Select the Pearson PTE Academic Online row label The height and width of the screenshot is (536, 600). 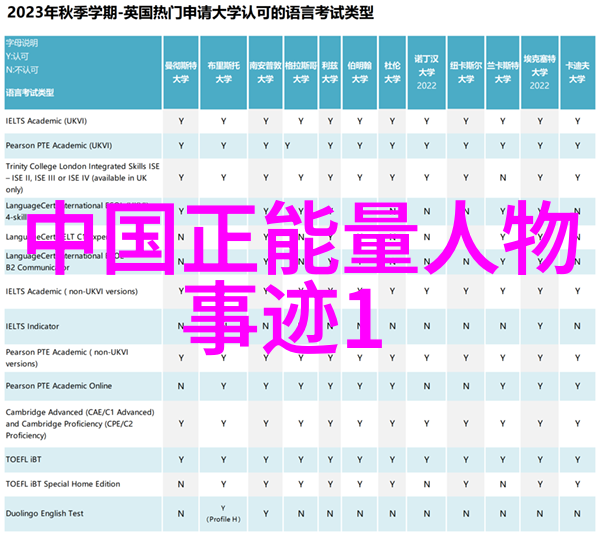[x=59, y=386]
